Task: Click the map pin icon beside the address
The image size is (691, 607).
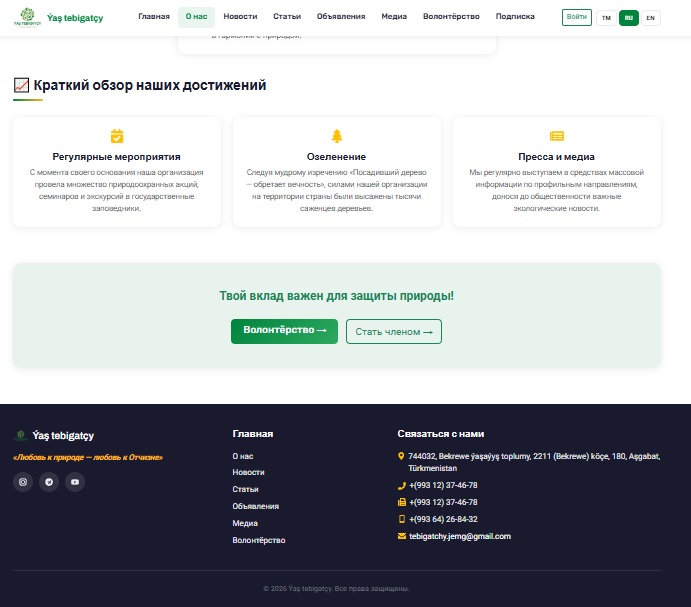Action: (401, 456)
